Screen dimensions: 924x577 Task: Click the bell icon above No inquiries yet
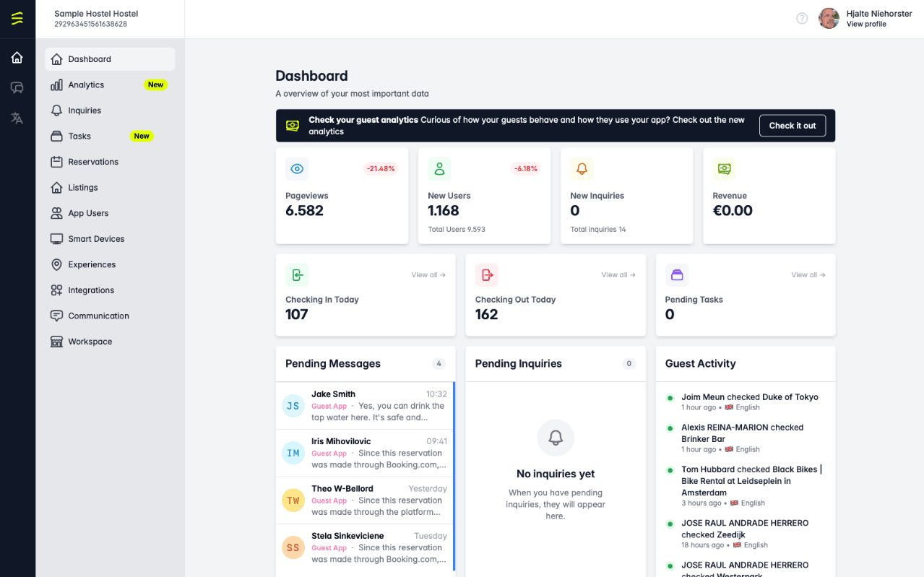click(x=556, y=438)
